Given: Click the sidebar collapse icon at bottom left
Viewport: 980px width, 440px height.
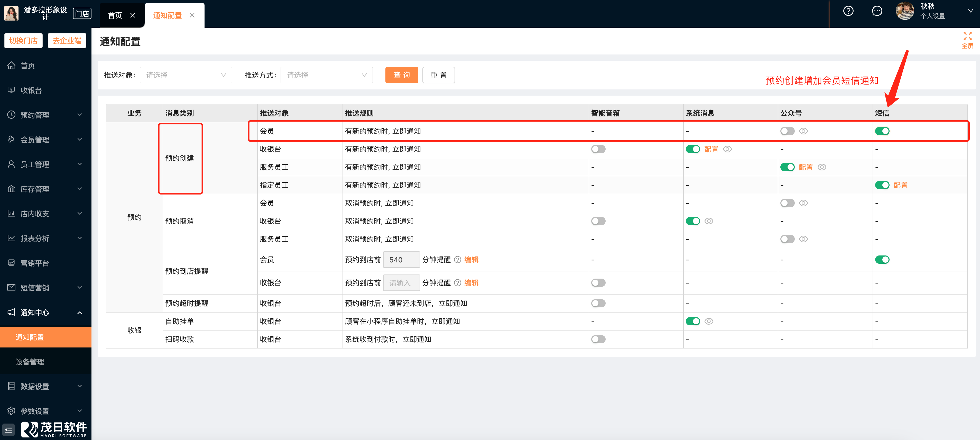Looking at the screenshot, I should (8, 430).
